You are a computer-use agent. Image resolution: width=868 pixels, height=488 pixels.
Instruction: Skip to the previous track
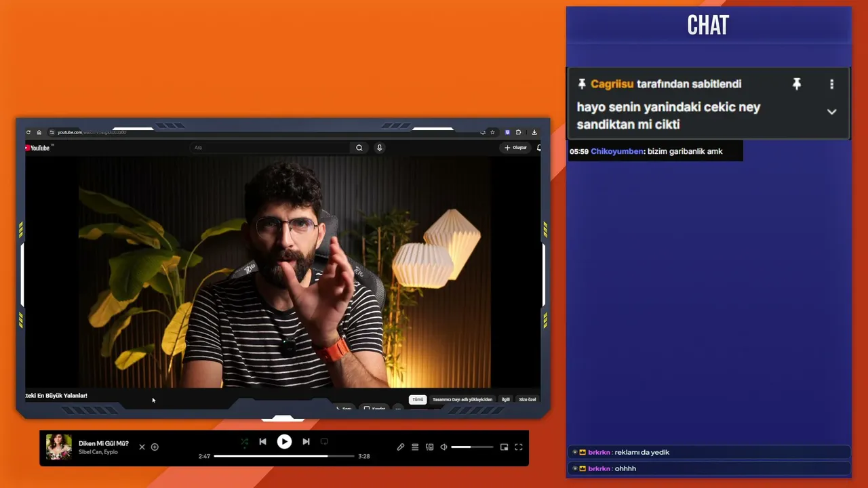point(262,442)
